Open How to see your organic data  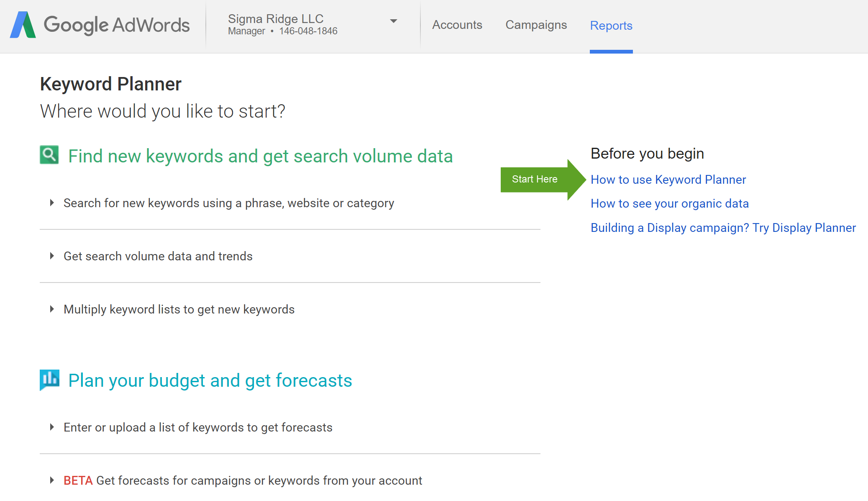click(669, 203)
